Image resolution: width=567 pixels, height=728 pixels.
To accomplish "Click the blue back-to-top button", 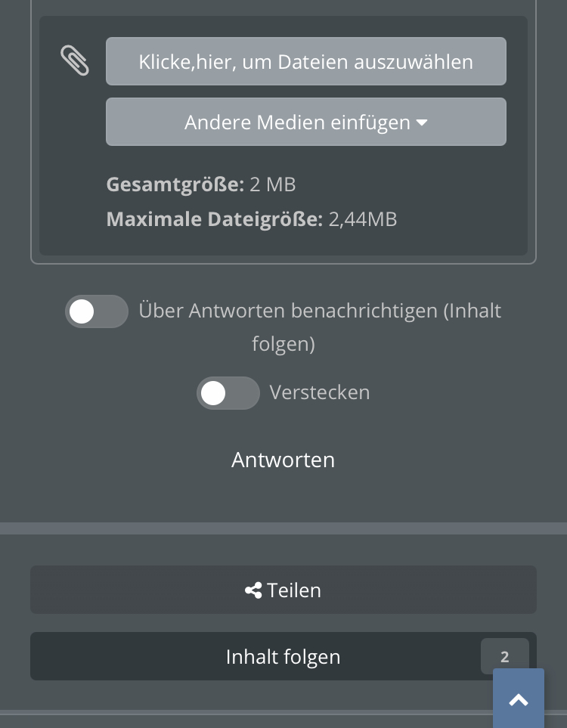I will coord(519,699).
